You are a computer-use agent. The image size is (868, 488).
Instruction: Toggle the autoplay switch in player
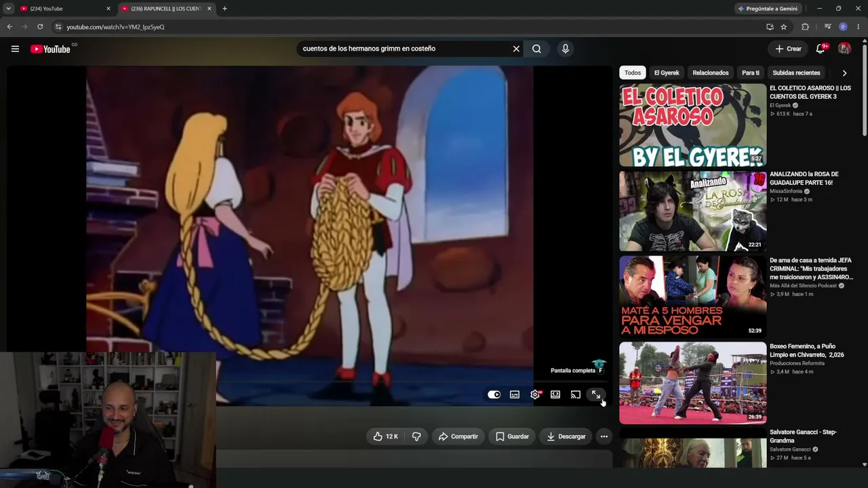pos(494,394)
